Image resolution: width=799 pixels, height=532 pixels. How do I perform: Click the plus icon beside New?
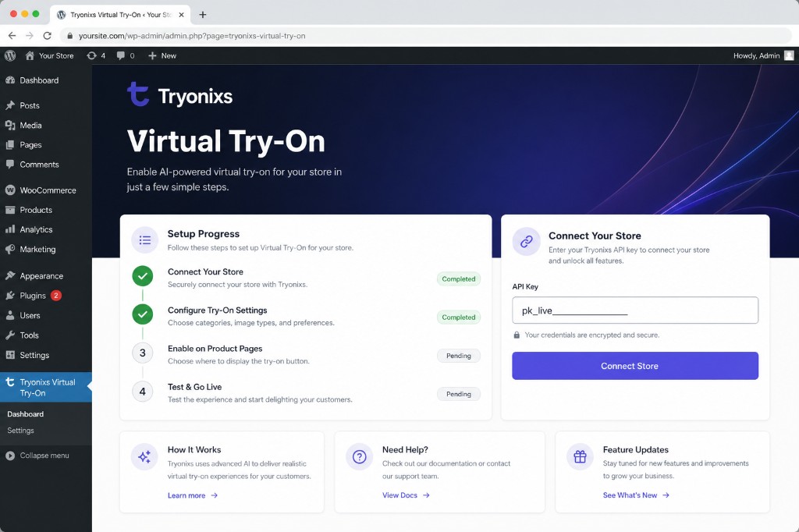[152, 55]
